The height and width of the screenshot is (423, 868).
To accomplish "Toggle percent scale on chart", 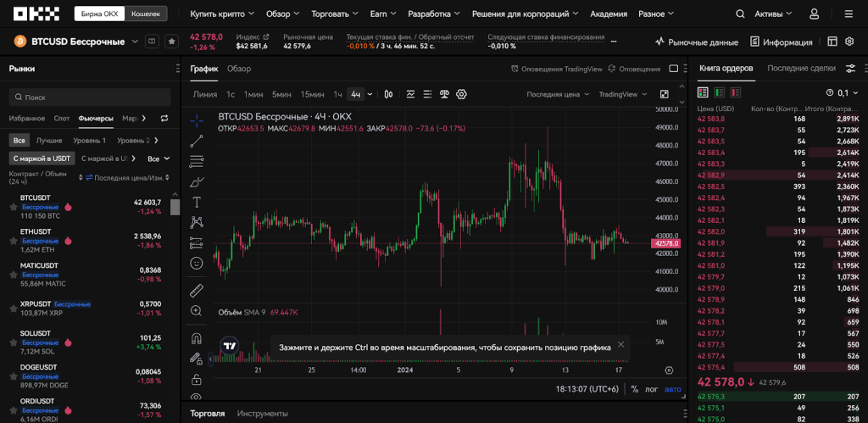I will (634, 389).
